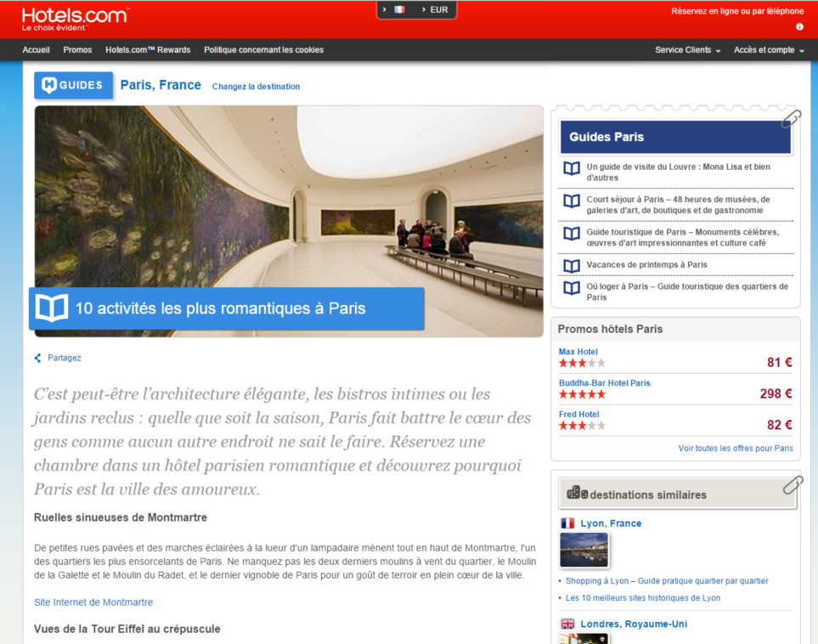Click the Partagez share icon

38,359
